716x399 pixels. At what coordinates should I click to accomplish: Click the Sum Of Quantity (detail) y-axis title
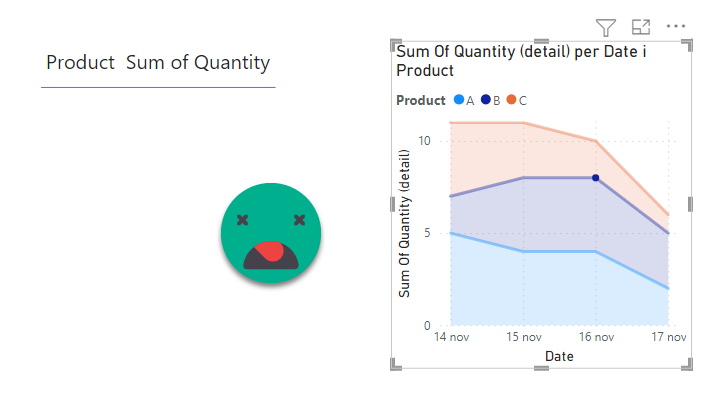[x=404, y=224]
